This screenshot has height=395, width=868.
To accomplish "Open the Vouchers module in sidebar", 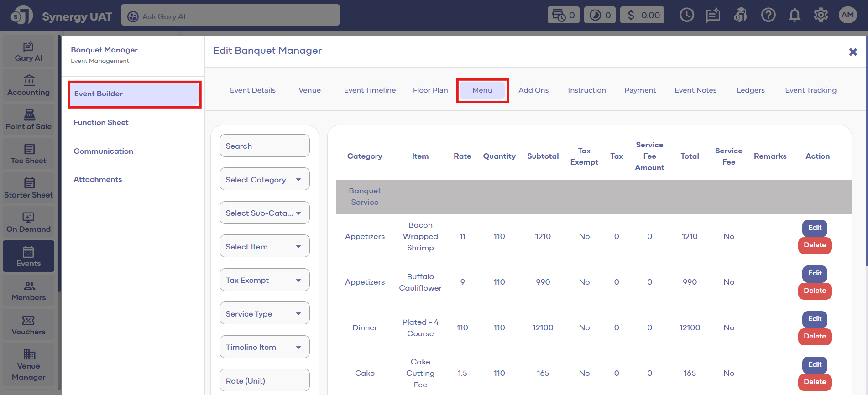I will (x=28, y=325).
